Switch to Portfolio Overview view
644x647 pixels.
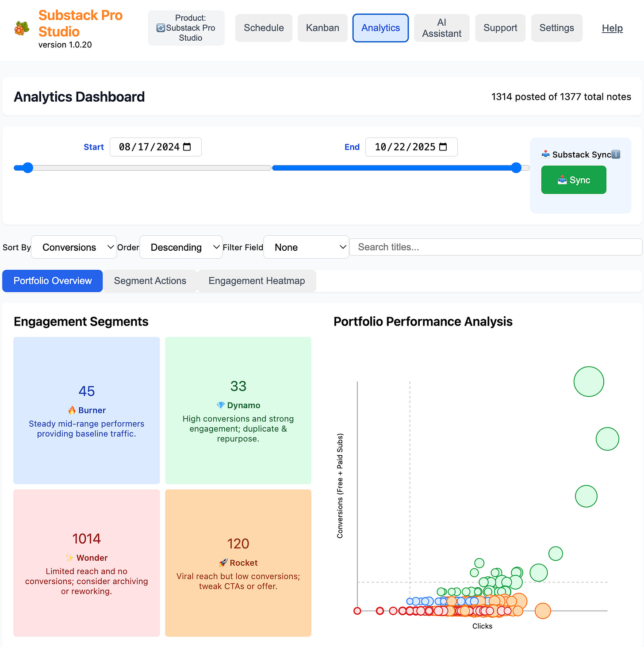pyautogui.click(x=53, y=281)
